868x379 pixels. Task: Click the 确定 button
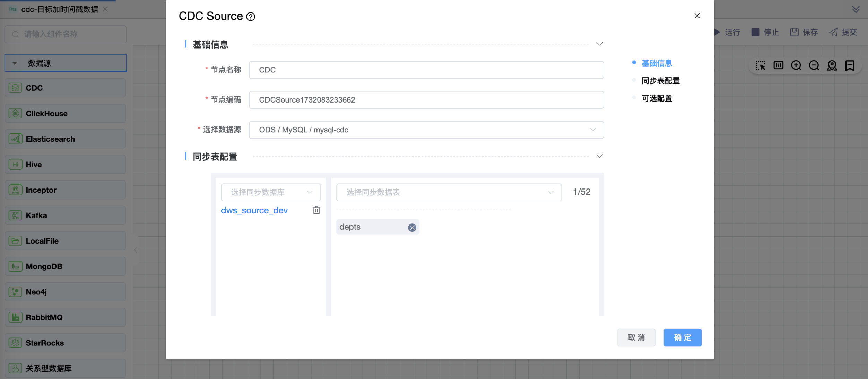pos(682,337)
